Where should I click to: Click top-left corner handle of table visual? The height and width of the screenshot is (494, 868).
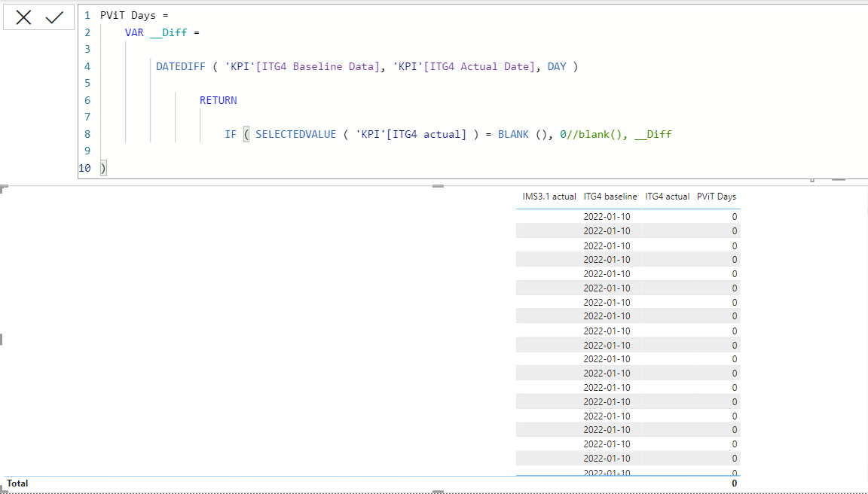[3, 188]
